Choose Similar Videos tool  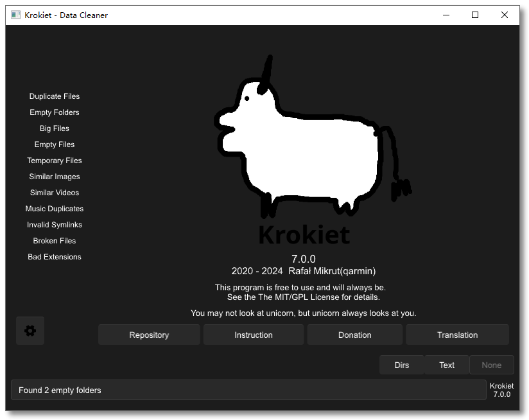click(x=55, y=193)
